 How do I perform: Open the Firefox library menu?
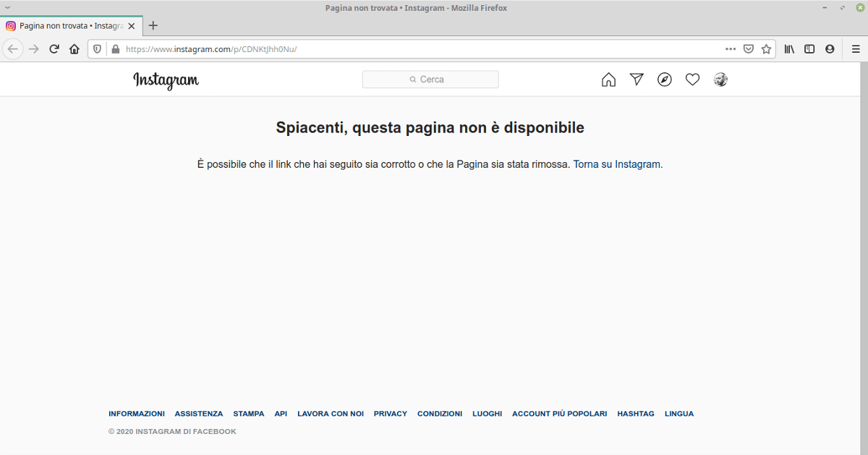click(790, 49)
